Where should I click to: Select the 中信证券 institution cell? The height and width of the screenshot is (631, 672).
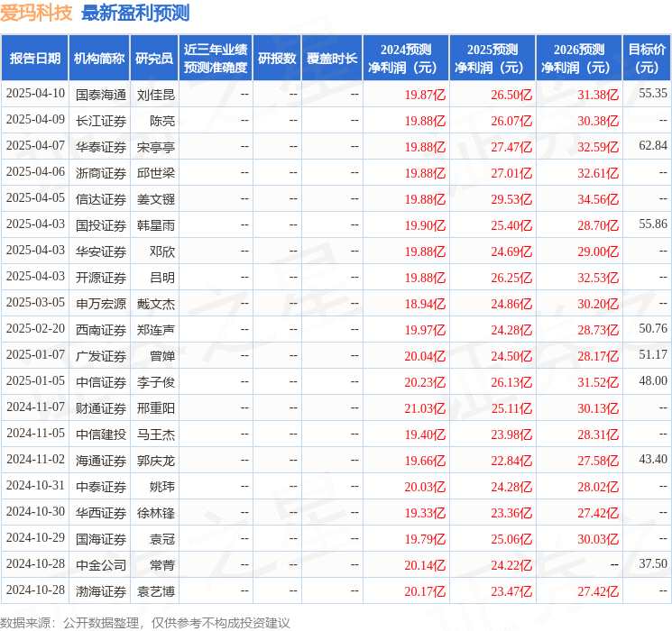click(101, 382)
